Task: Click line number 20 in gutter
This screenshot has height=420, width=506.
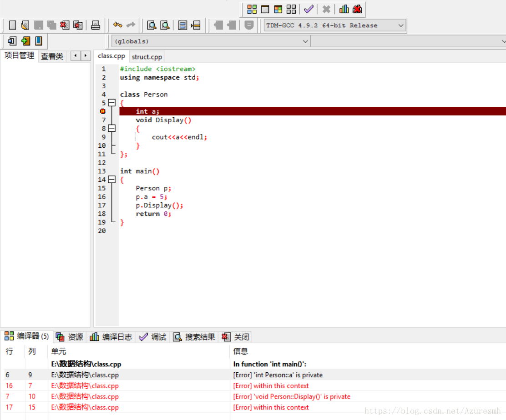Action: click(x=102, y=231)
